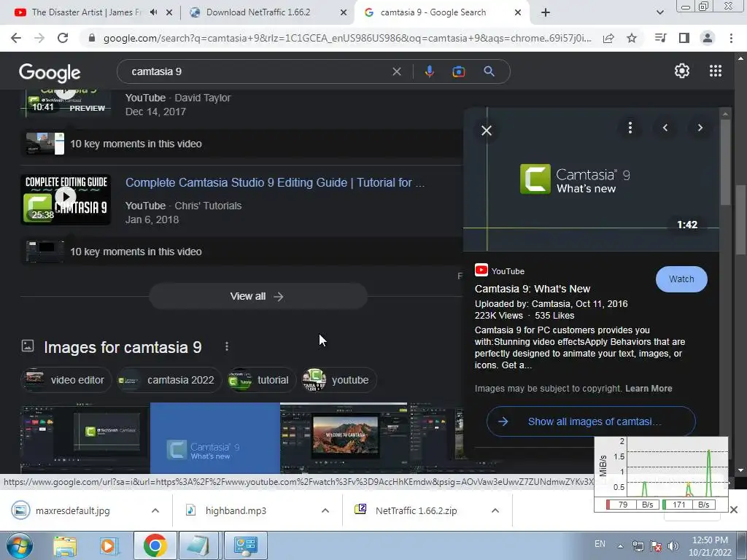Click the camtasia 9 search input field
The image size is (747, 560).
tap(258, 71)
